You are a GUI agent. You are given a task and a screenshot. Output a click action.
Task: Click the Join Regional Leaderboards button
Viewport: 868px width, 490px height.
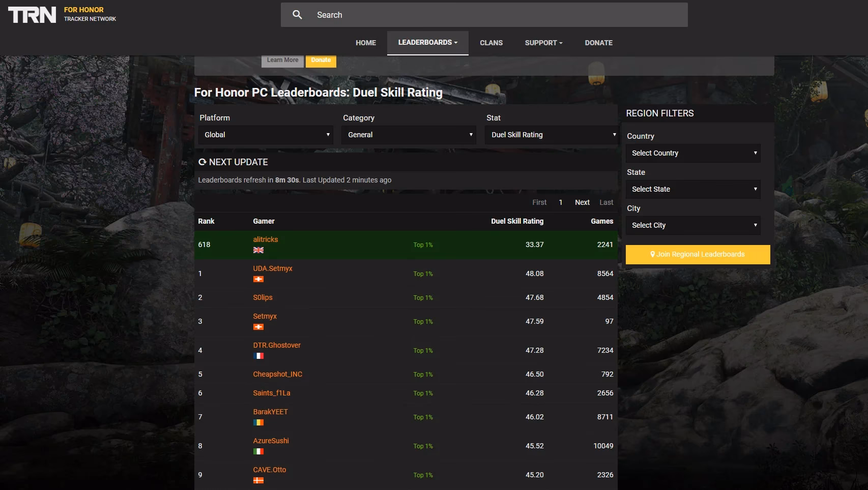(698, 254)
